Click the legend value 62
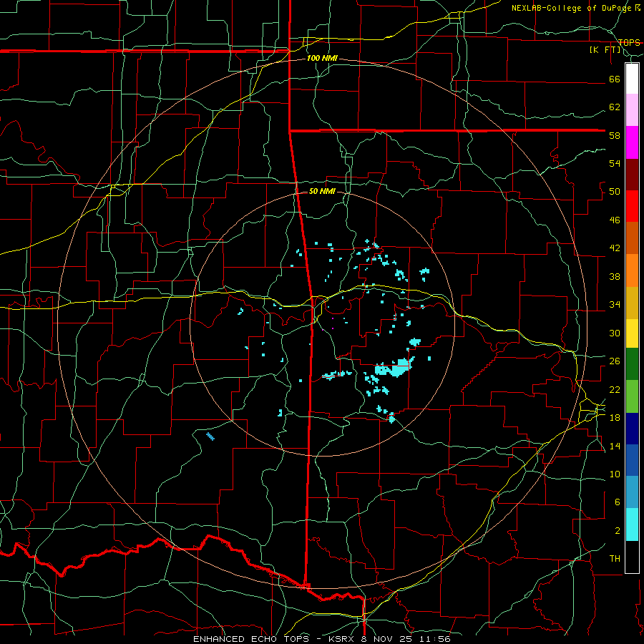This screenshot has height=644, width=644. (615, 107)
